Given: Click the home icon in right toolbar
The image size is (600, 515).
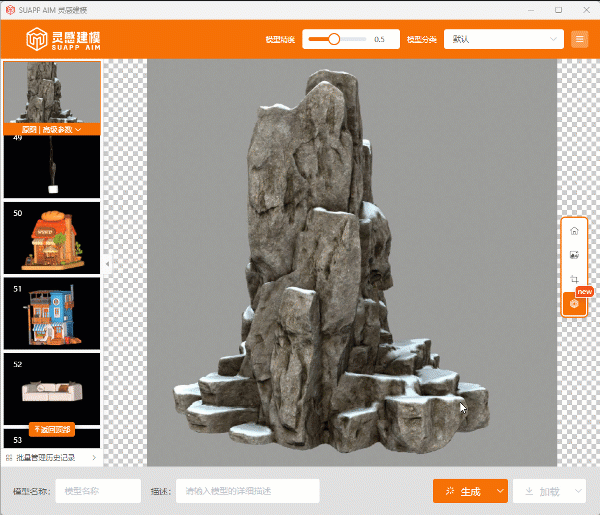Looking at the screenshot, I should 574,231.
